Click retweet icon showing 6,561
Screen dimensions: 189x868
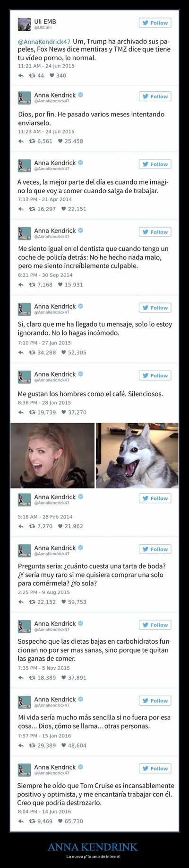coord(32,141)
